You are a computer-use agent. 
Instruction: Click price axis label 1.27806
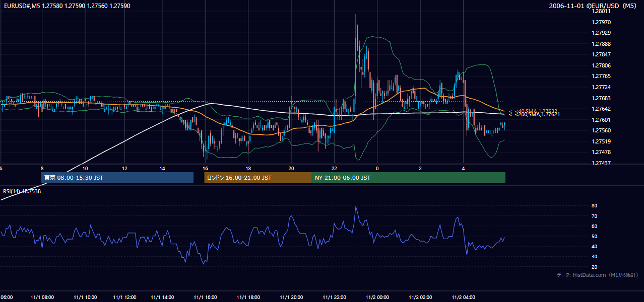click(x=601, y=65)
